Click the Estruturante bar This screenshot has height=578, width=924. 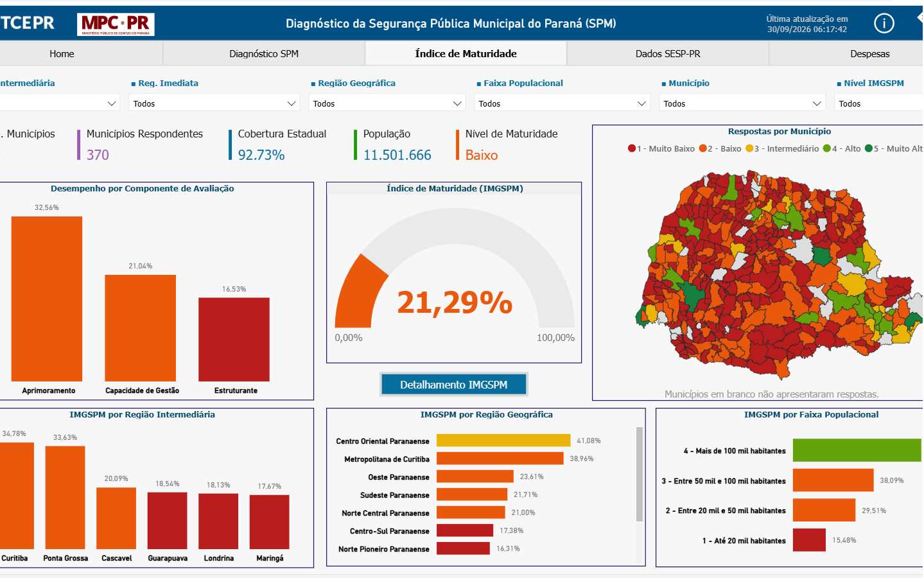pyautogui.click(x=234, y=340)
